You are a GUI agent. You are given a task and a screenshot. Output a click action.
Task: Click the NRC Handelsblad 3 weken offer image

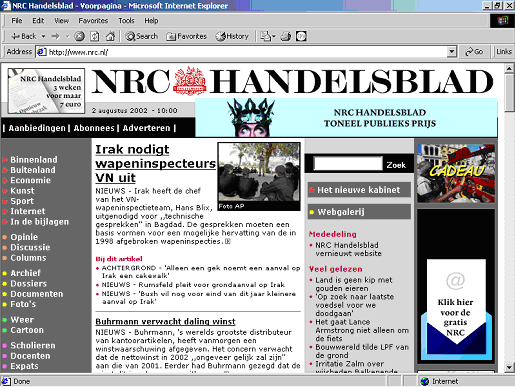point(46,91)
